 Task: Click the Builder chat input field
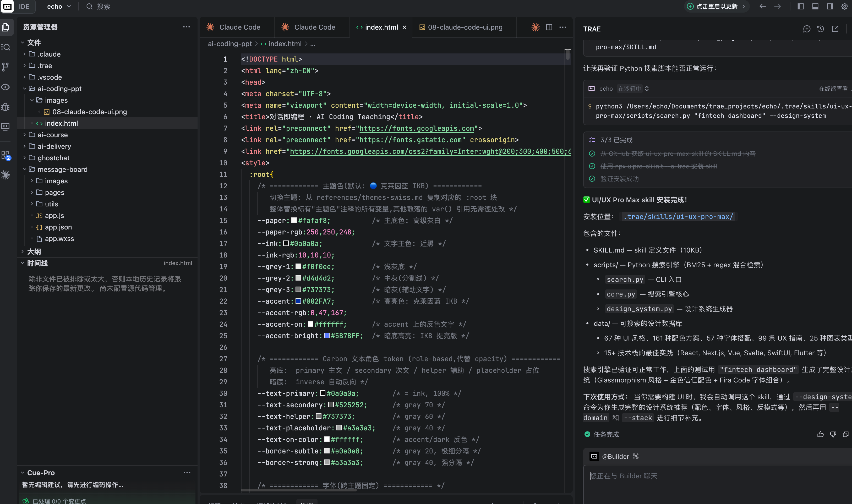[x=718, y=484]
